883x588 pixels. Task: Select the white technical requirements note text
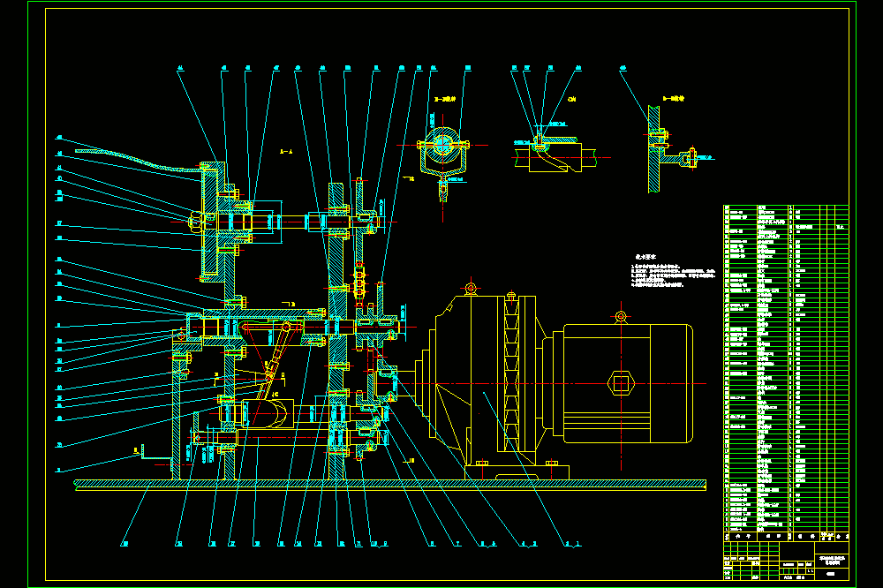(x=673, y=271)
